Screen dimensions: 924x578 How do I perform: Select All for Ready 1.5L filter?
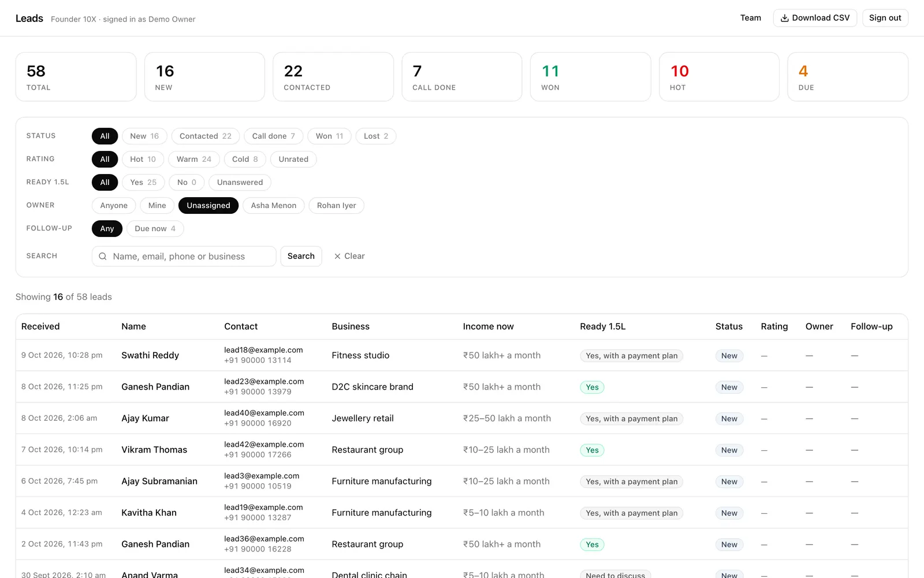pyautogui.click(x=105, y=182)
